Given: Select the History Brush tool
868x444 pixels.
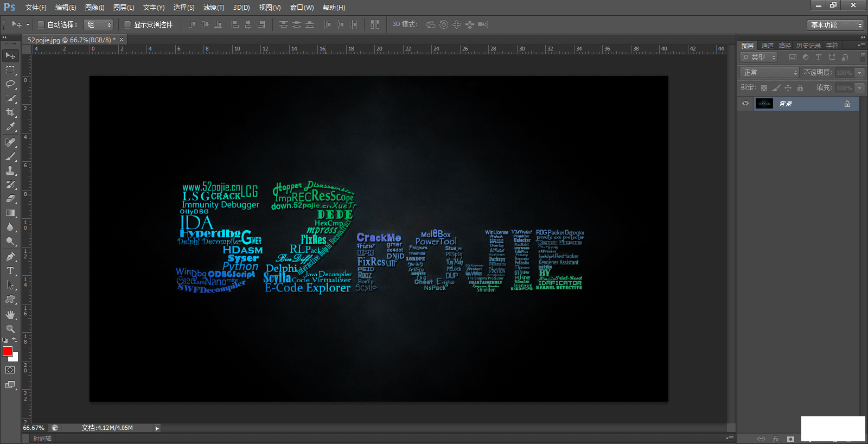Looking at the screenshot, I should point(10,185).
